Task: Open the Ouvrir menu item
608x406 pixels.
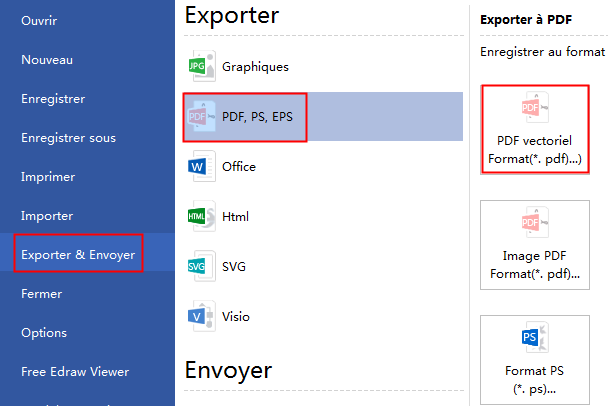Action: click(x=39, y=21)
